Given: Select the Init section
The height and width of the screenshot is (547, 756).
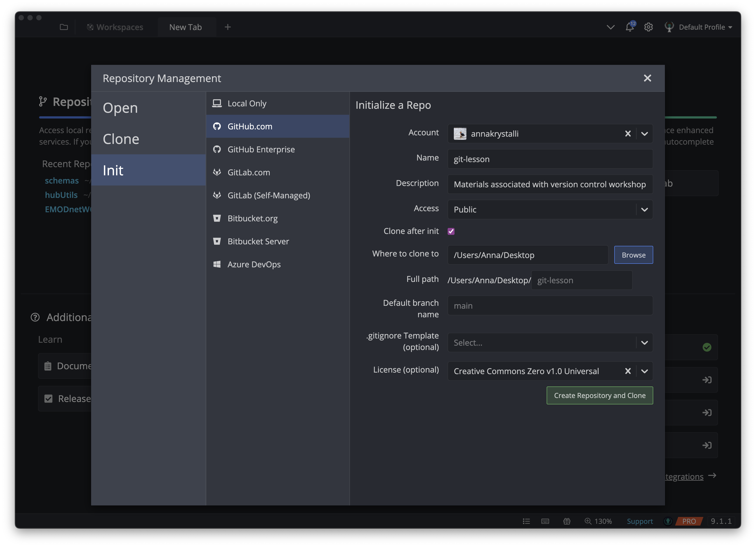Looking at the screenshot, I should (148, 170).
